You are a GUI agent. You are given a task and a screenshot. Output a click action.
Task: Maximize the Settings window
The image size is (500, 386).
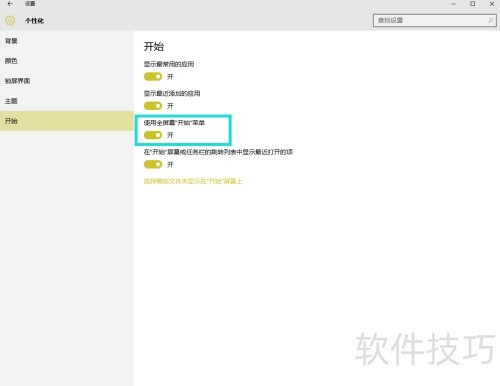[473, 4]
